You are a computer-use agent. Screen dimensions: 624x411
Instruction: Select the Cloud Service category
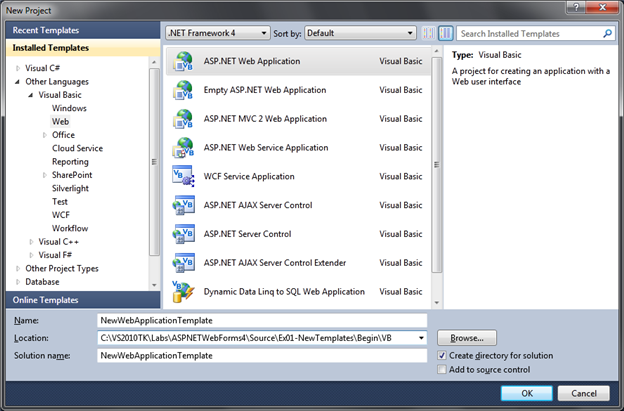click(x=78, y=148)
